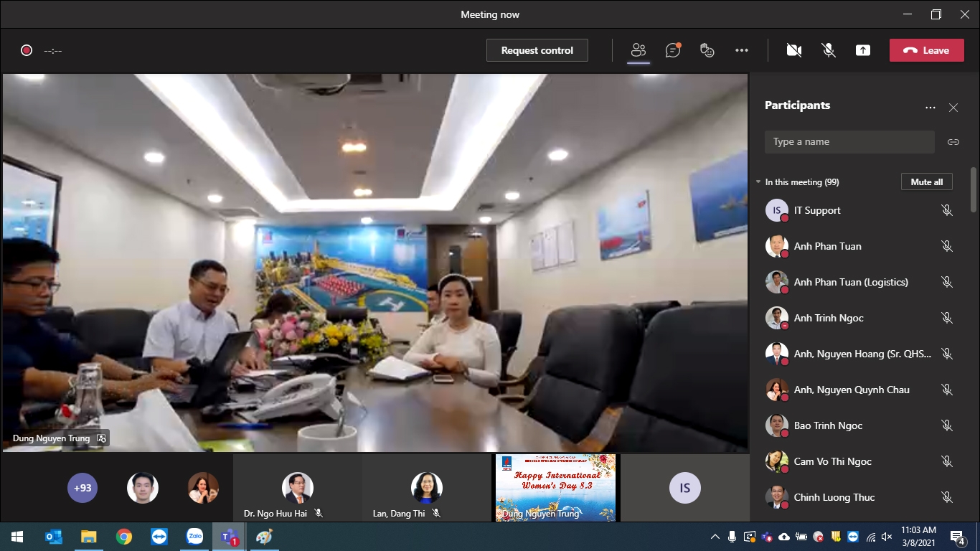Collapse the In this meeting (99) list
The height and width of the screenshot is (551, 980).
click(x=758, y=182)
